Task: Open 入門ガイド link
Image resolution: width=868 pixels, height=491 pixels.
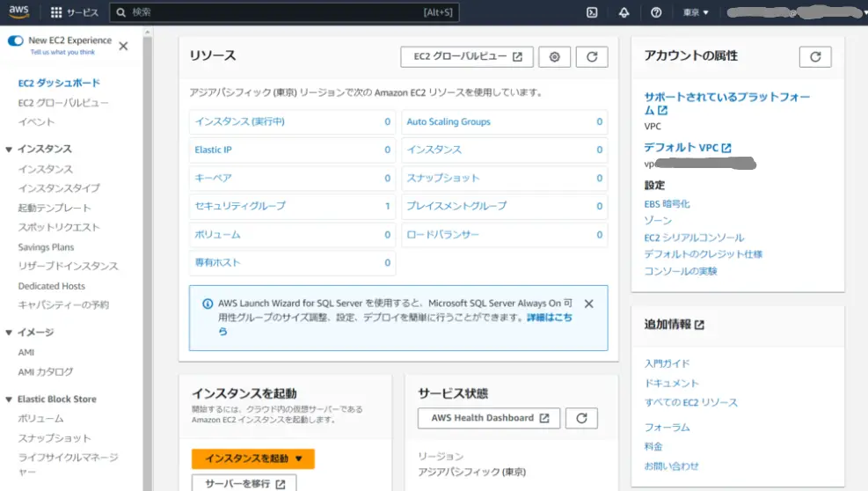Action: (667, 363)
